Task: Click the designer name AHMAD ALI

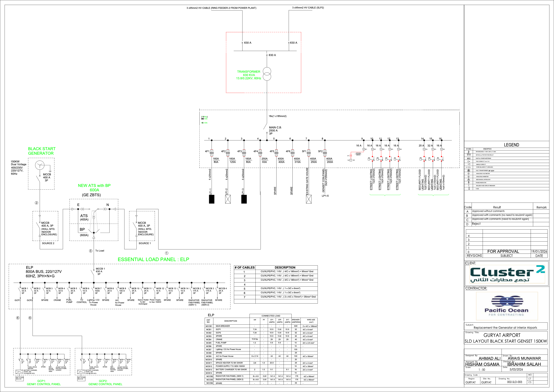Action: (x=490, y=358)
